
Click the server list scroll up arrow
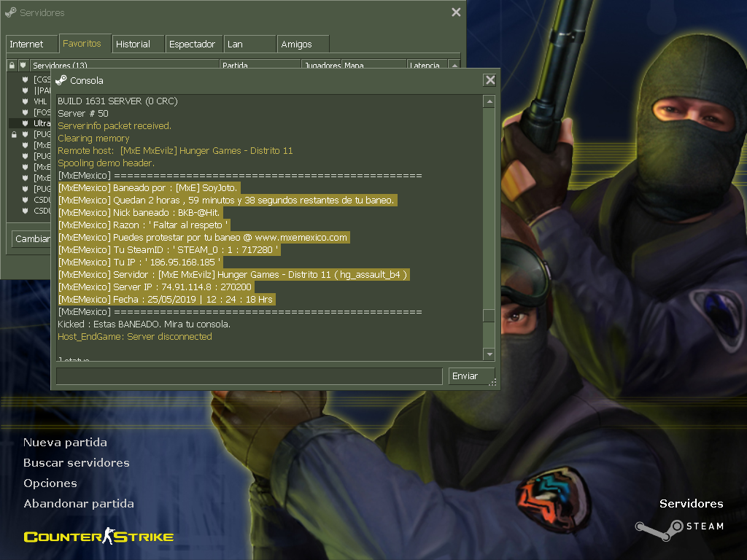click(454, 65)
